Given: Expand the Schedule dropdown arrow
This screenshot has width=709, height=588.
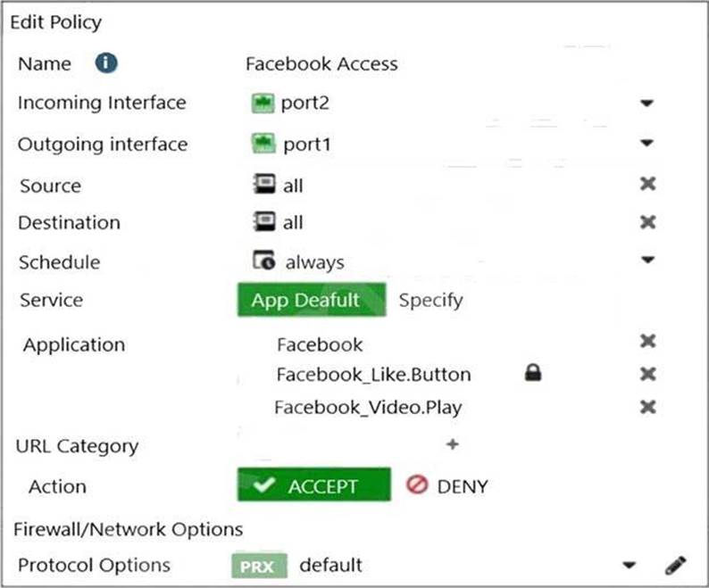Looking at the screenshot, I should 647,261.
